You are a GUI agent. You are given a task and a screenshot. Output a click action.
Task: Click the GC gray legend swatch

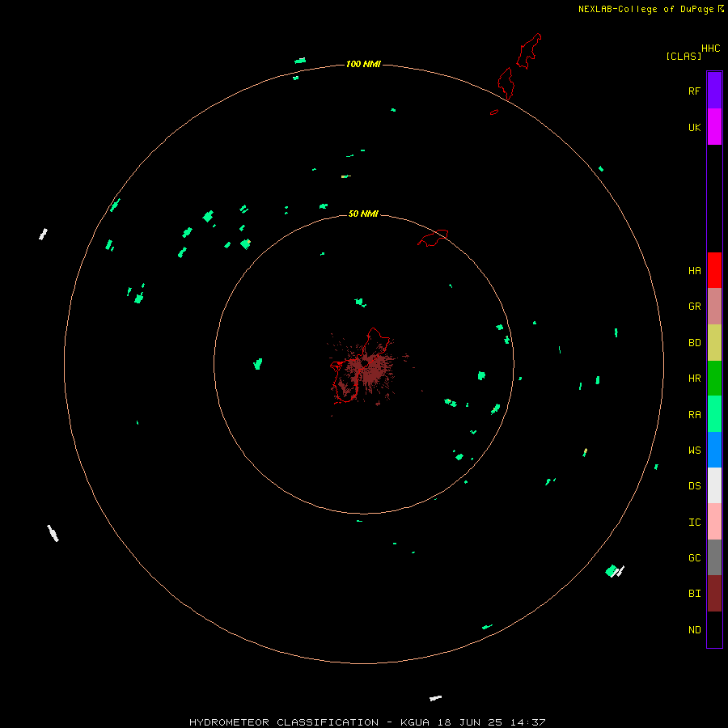pyautogui.click(x=714, y=557)
